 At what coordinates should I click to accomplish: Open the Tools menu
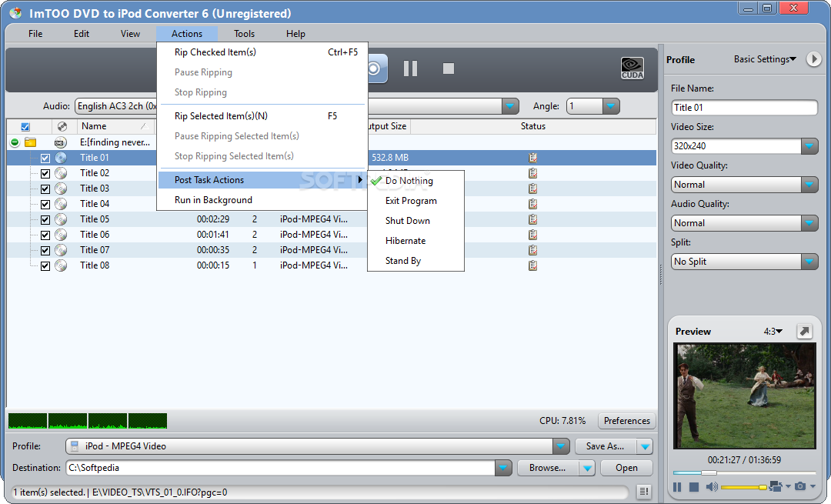(x=245, y=33)
